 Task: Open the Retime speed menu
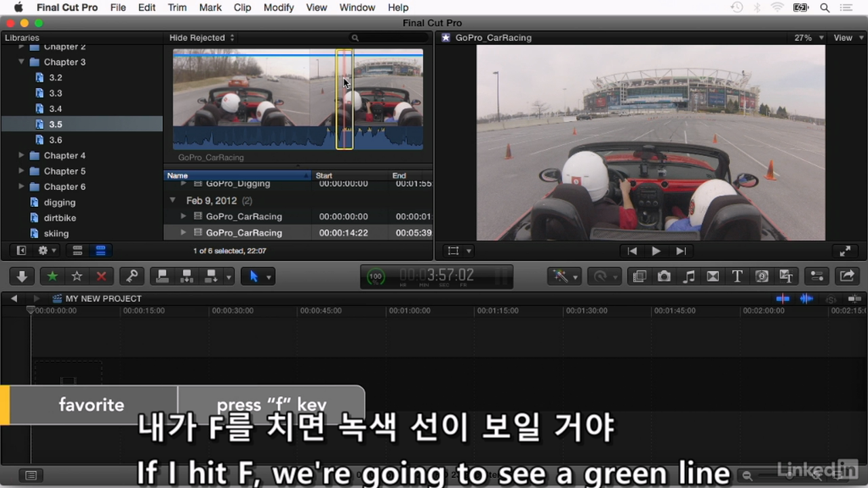point(604,277)
